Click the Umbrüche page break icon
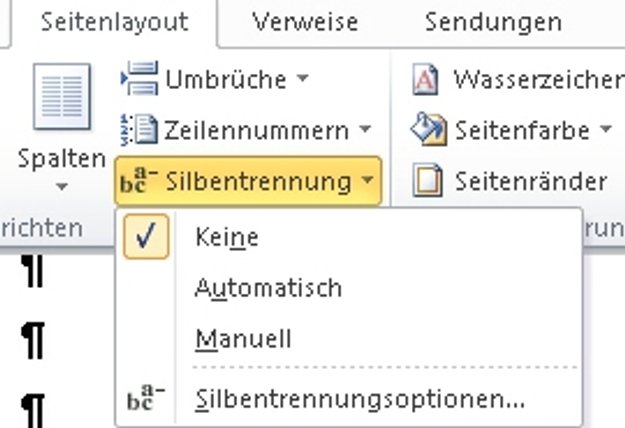 tap(140, 78)
